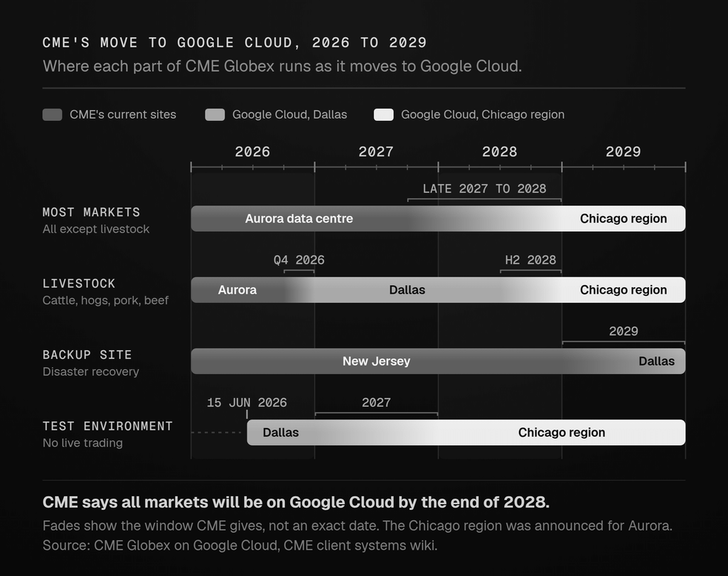
Task: Select the 2029 year label on axis
Action: point(623,152)
